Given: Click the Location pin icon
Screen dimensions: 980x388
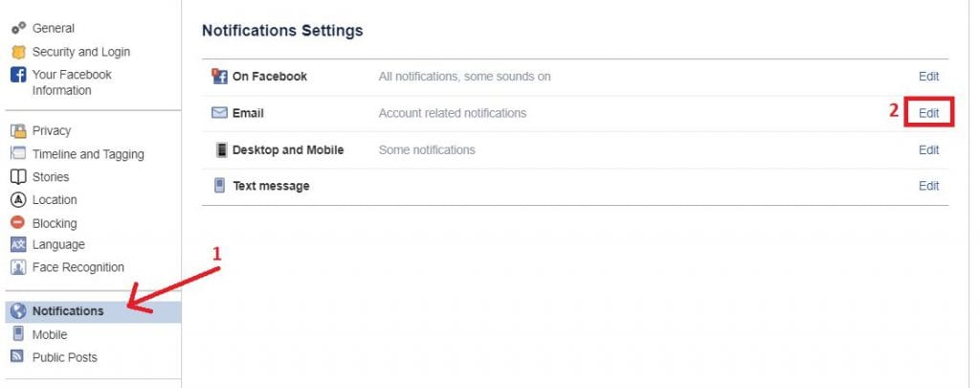Looking at the screenshot, I should [x=17, y=200].
